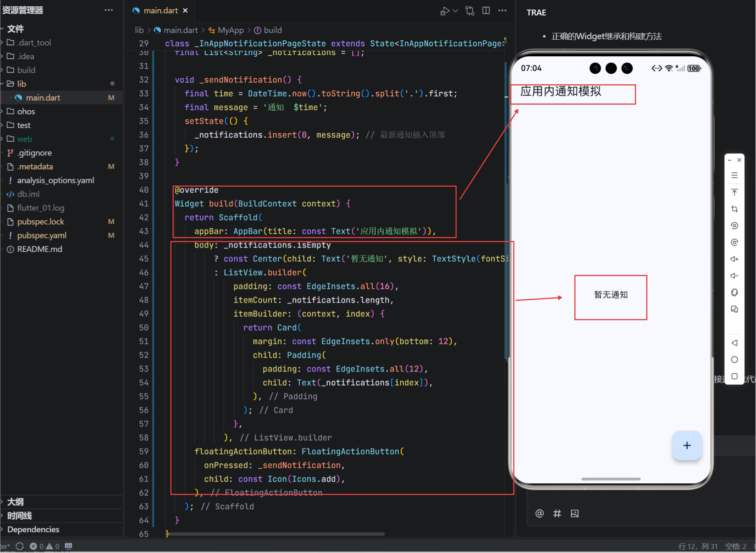Click the # context icon in TRAE chat
756x553 pixels.
tap(557, 513)
